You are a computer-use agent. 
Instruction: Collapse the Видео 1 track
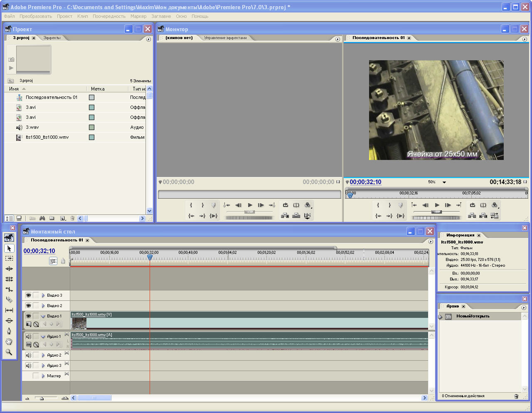43,316
